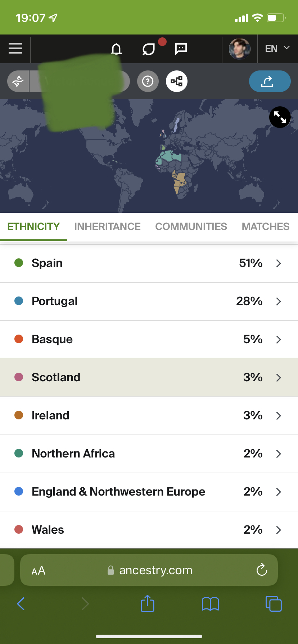
Task: Switch to the Communities tab
Action: [191, 226]
